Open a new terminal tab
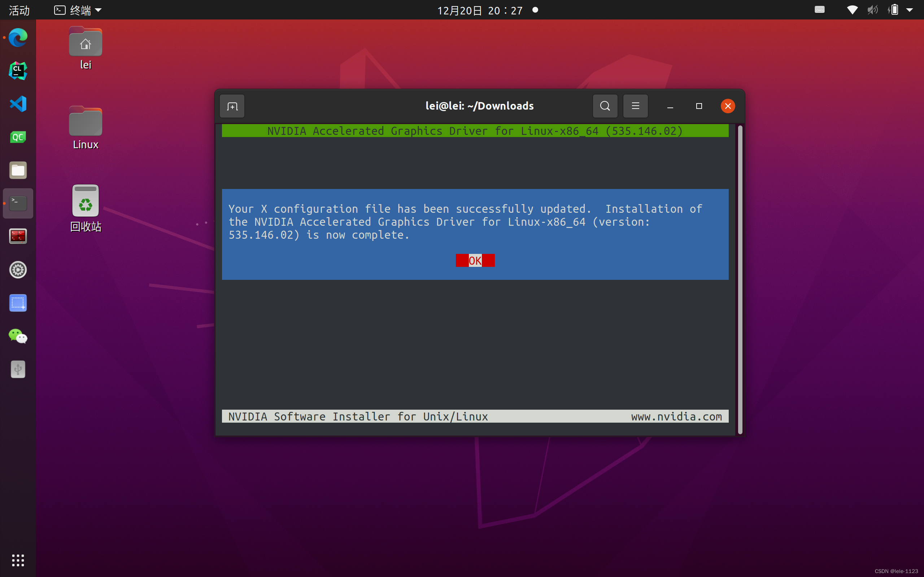 coord(232,106)
